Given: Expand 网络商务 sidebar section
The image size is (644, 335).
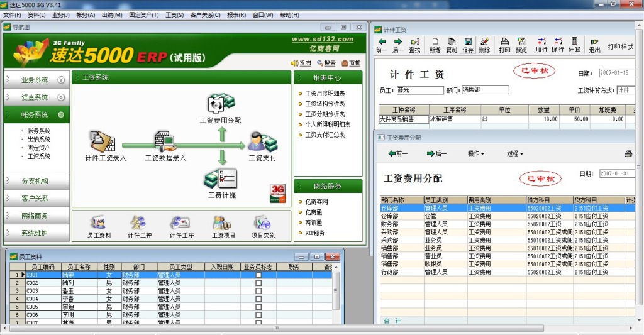Looking at the screenshot, I should pos(36,216).
